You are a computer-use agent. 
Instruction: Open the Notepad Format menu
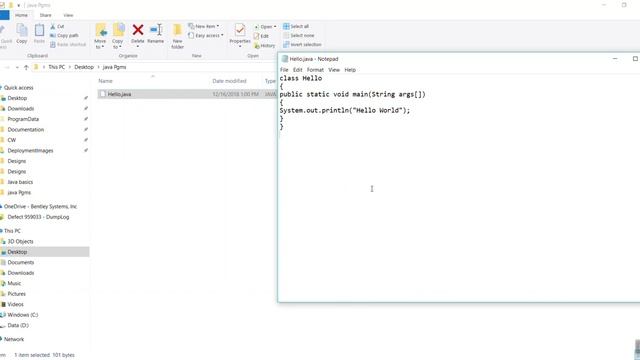coord(315,70)
